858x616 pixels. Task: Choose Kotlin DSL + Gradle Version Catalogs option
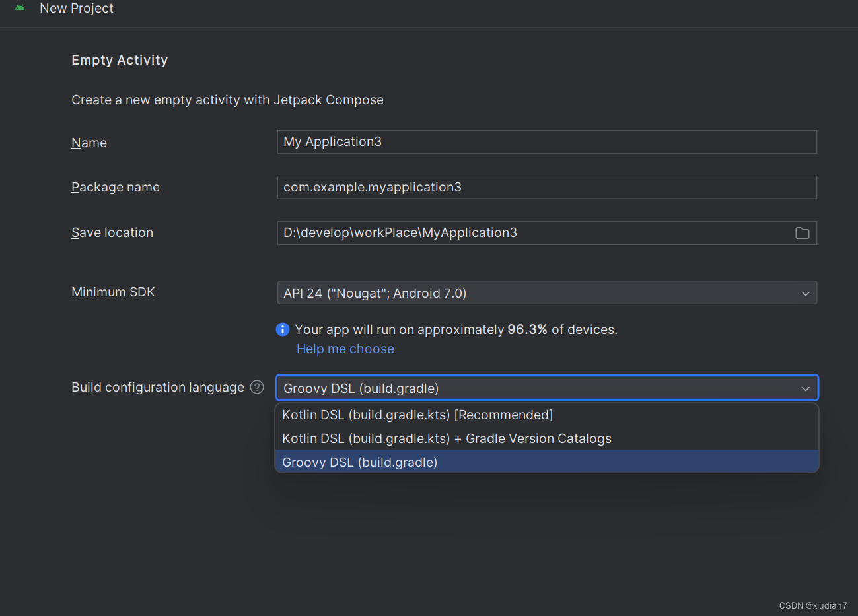tap(547, 439)
